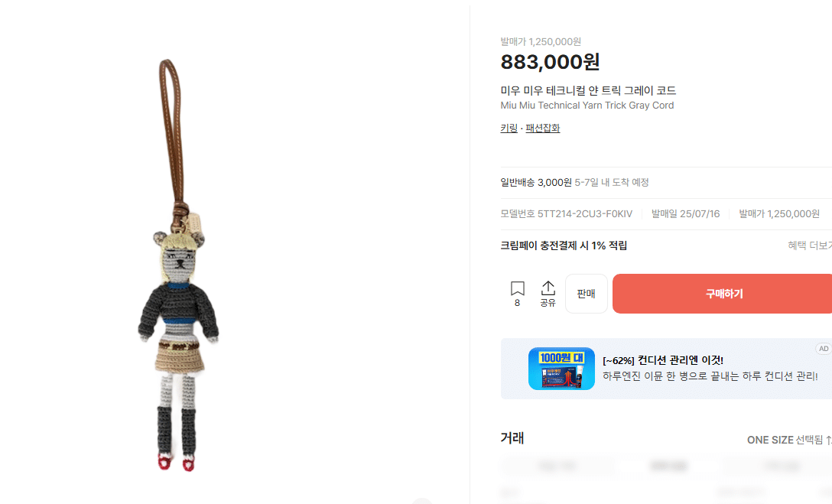
Task: Bookmark this product with the save icon
Action: pyautogui.click(x=518, y=288)
